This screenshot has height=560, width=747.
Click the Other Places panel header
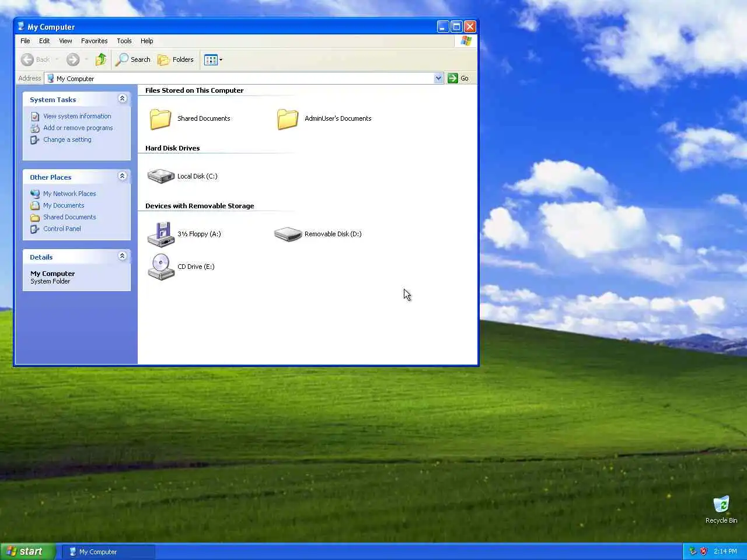tap(76, 177)
